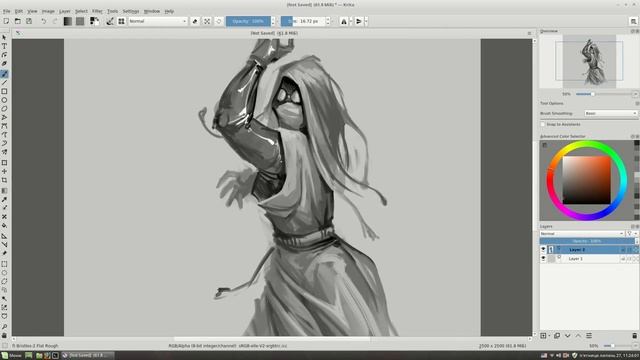Image resolution: width=640 pixels, height=360 pixels.
Task: Duplicate the current layer
Action: point(557,336)
